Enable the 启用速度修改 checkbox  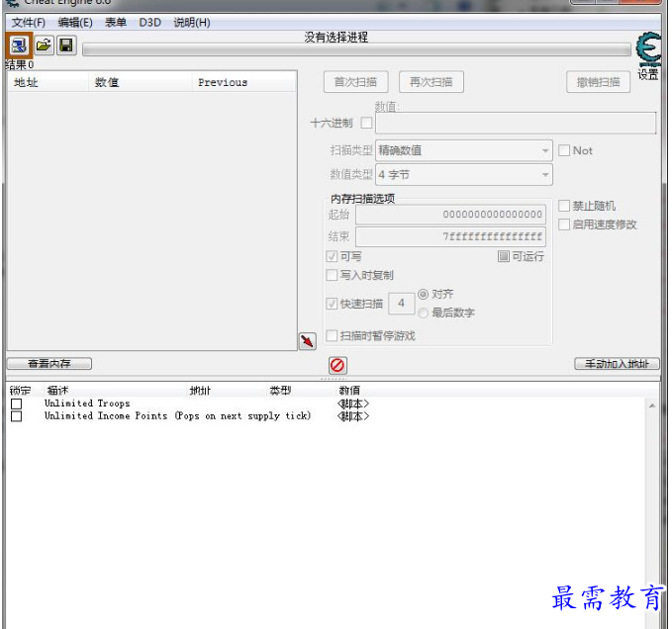(564, 225)
